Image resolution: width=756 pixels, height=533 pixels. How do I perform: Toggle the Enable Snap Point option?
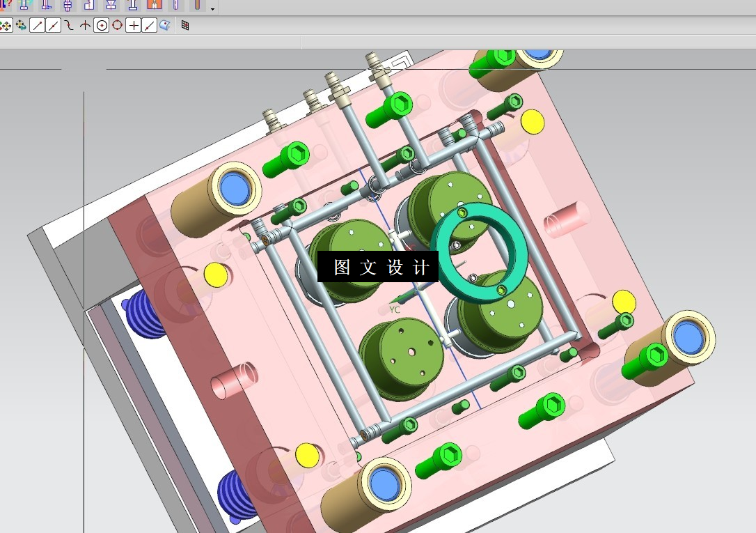pyautogui.click(x=6, y=25)
